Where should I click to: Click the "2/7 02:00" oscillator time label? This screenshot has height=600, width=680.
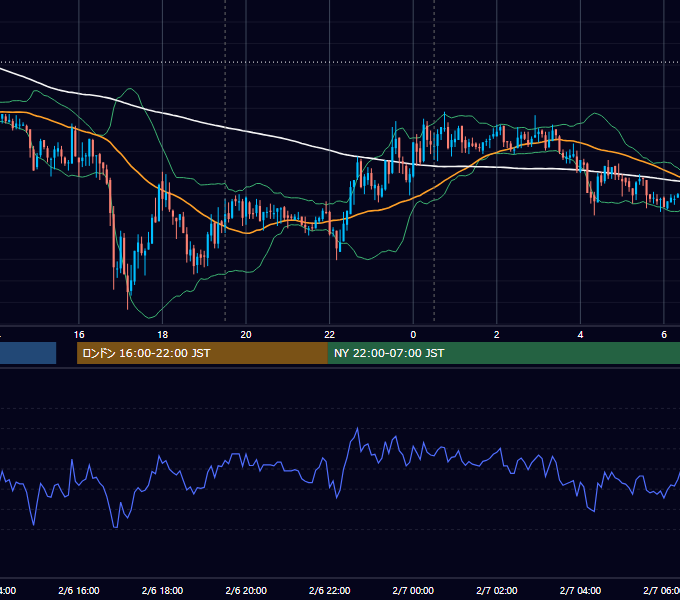[497, 590]
